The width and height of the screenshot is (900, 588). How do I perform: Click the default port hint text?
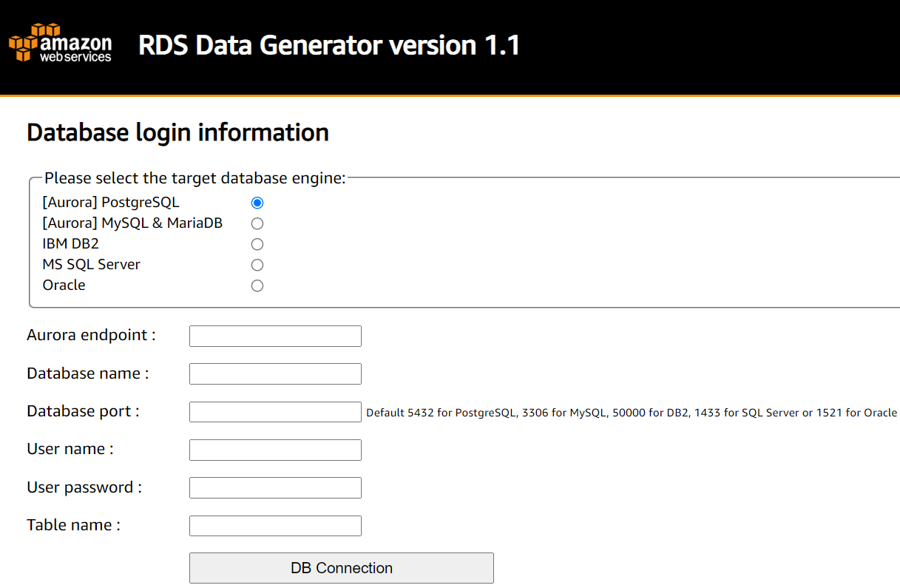coord(631,413)
